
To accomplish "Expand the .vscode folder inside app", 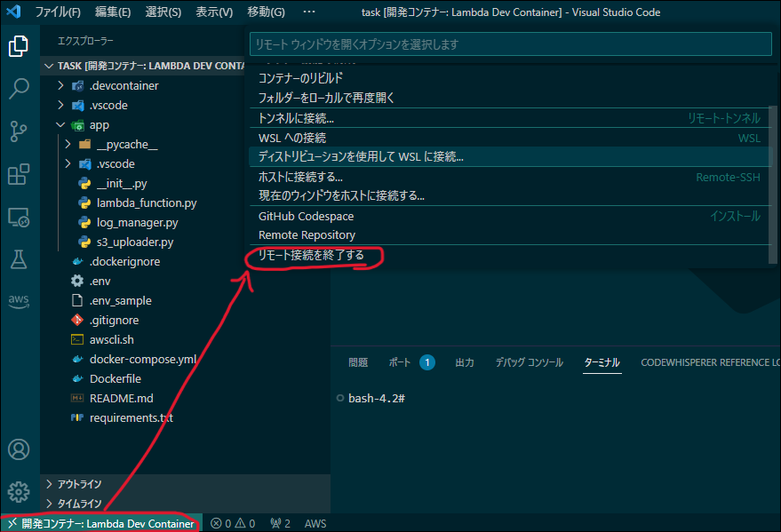I will pos(68,163).
